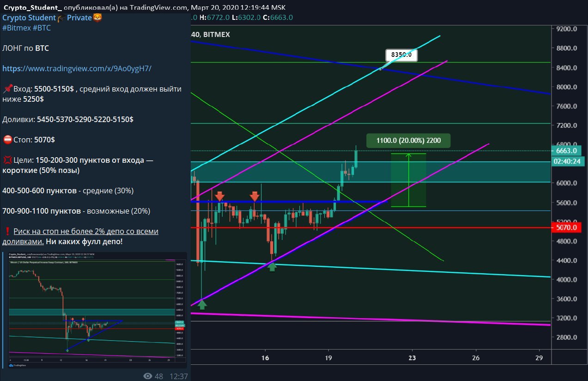
Task: Select the 8350.0 price callout label
Action: [x=402, y=55]
